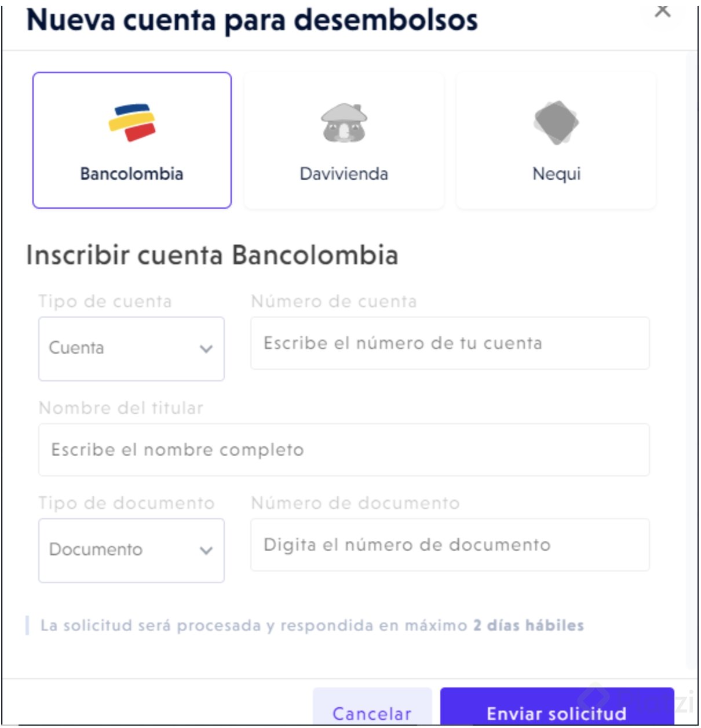
Task: Select the Bancolombia bank card
Action: (x=132, y=140)
